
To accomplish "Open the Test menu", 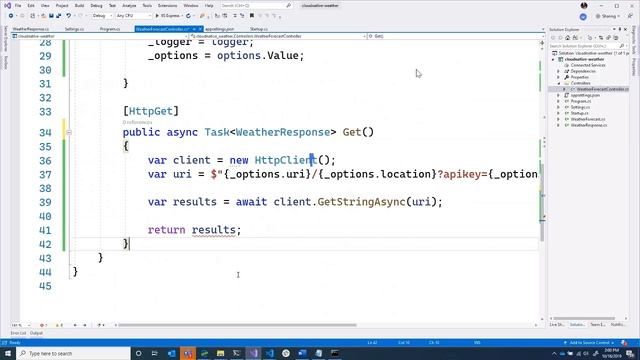I will (x=112, y=6).
